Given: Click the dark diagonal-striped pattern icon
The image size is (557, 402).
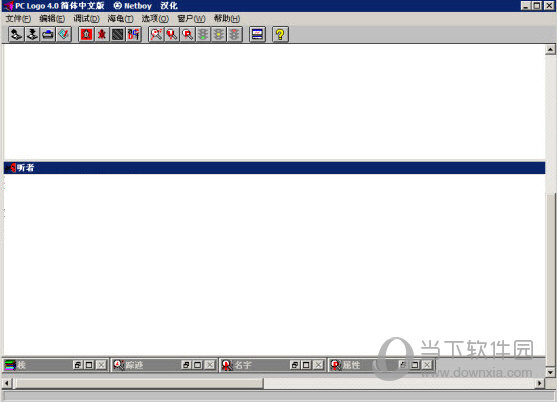Looking at the screenshot, I should (x=118, y=34).
